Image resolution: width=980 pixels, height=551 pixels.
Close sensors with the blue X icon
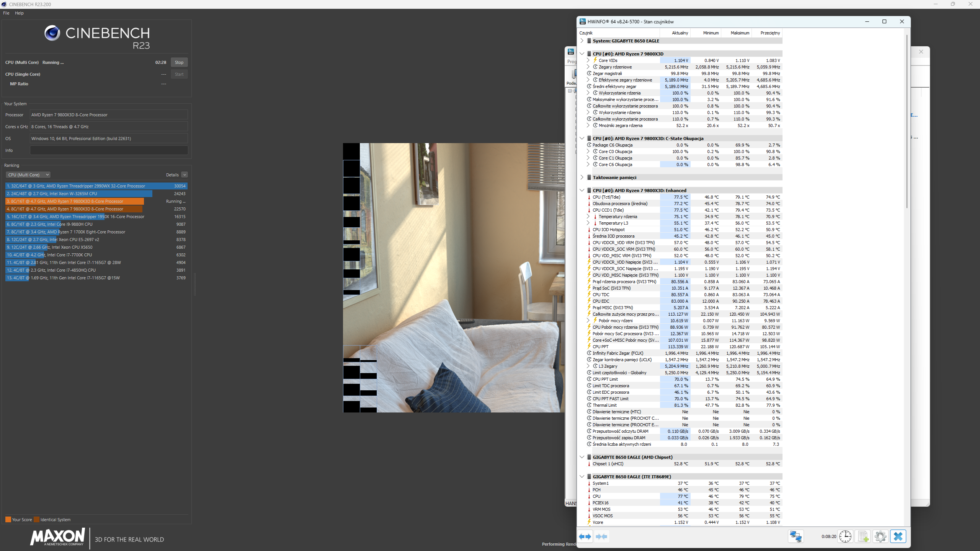(898, 536)
